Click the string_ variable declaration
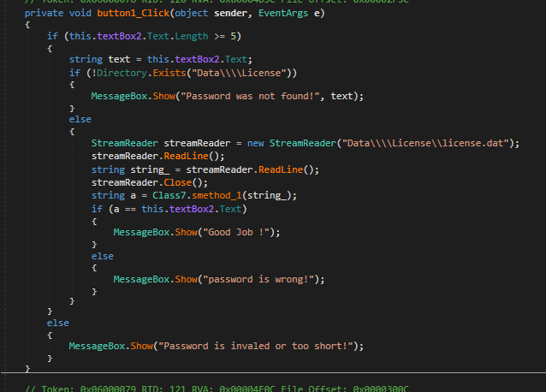Screen dimensions: 546x392 (x=153, y=169)
